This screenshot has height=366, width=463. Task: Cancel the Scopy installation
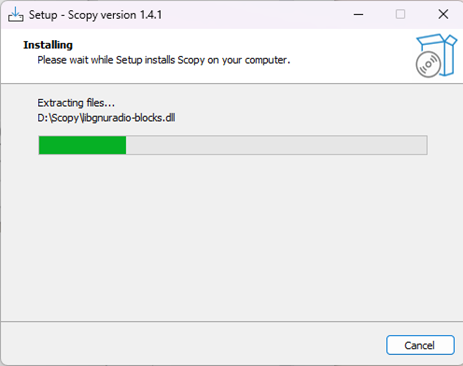pos(420,345)
